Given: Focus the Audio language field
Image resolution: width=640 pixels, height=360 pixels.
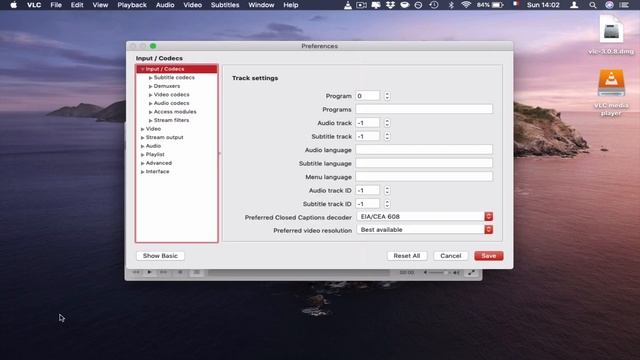Looking at the screenshot, I should click(x=424, y=150).
